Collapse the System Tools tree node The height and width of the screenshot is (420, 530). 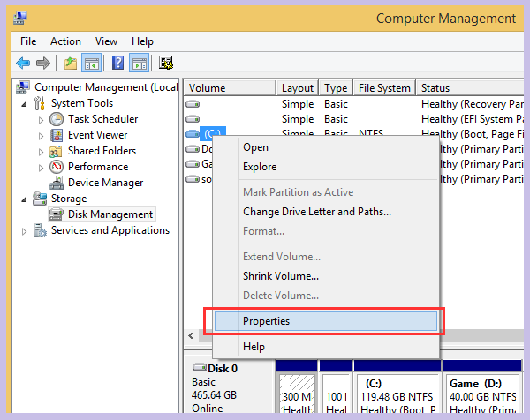tap(24, 104)
